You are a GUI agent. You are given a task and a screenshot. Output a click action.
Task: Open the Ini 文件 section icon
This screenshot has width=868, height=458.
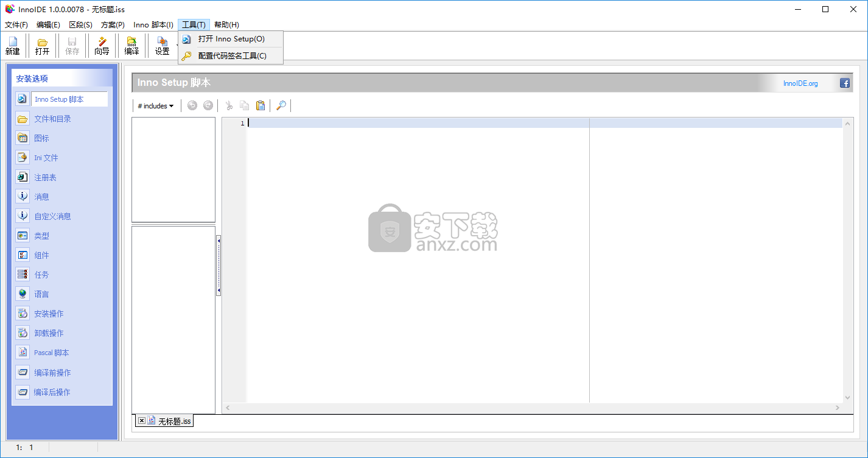(23, 158)
